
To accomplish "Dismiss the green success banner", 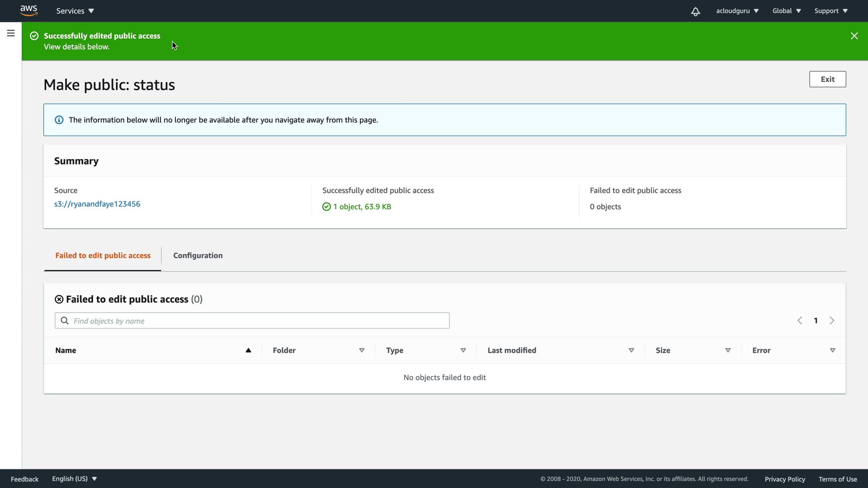I will point(854,36).
